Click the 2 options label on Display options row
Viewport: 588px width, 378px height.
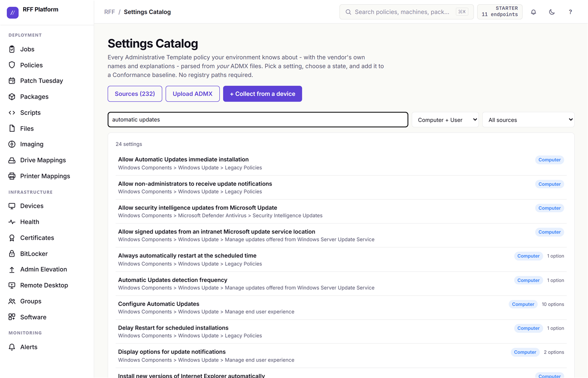[x=554, y=352]
